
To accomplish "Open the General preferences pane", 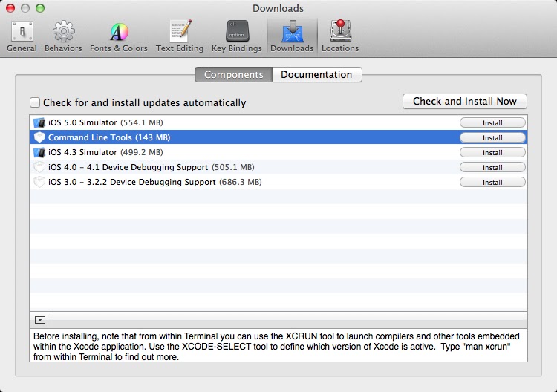I will point(22,36).
